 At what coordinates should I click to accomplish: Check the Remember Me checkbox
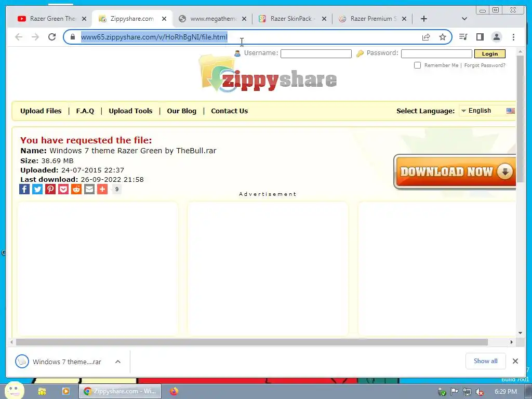coord(417,65)
